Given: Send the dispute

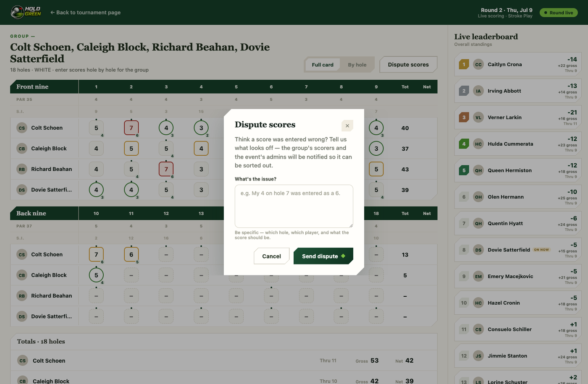Looking at the screenshot, I should (x=323, y=256).
